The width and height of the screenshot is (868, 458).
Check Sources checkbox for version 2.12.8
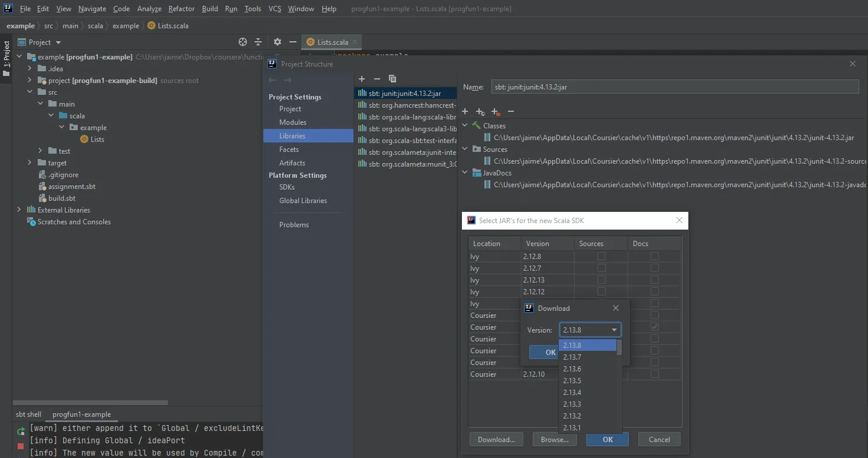pos(601,256)
